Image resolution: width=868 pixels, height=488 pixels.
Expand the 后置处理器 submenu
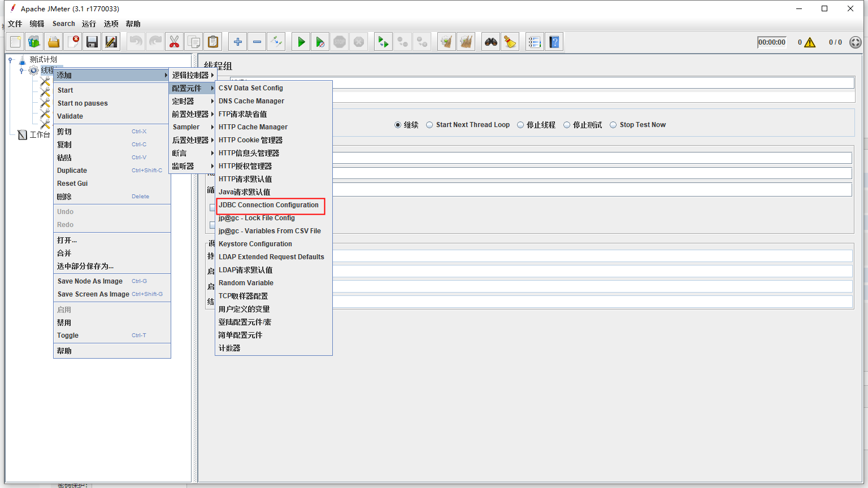(x=193, y=140)
